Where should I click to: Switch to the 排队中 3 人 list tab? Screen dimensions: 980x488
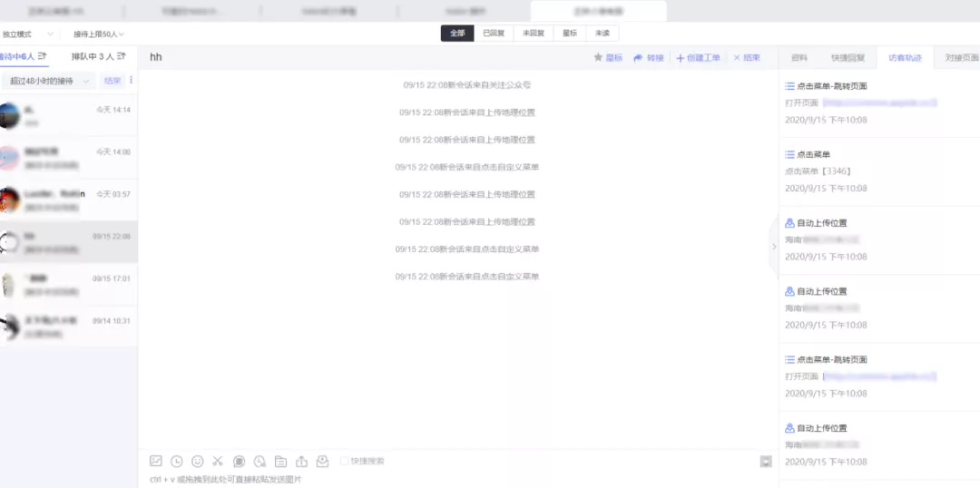point(93,56)
